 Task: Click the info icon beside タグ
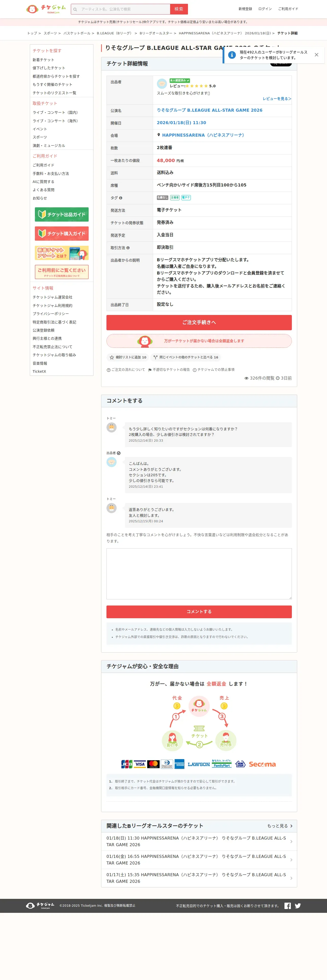click(121, 198)
